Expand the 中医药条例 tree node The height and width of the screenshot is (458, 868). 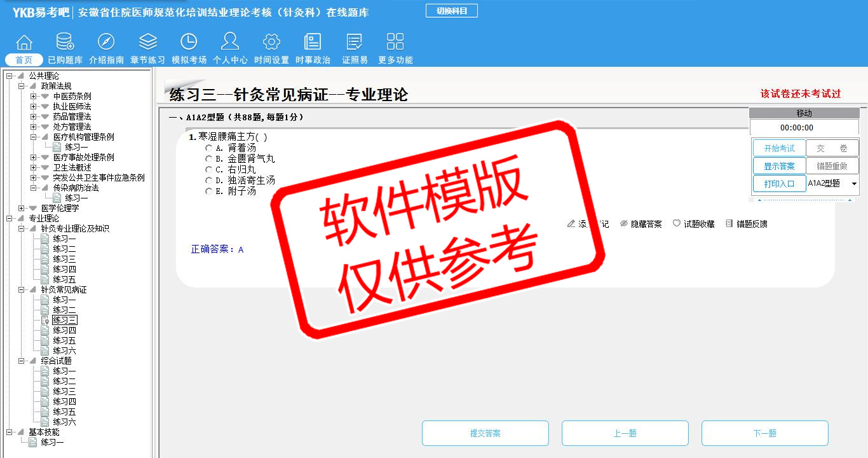click(x=34, y=97)
